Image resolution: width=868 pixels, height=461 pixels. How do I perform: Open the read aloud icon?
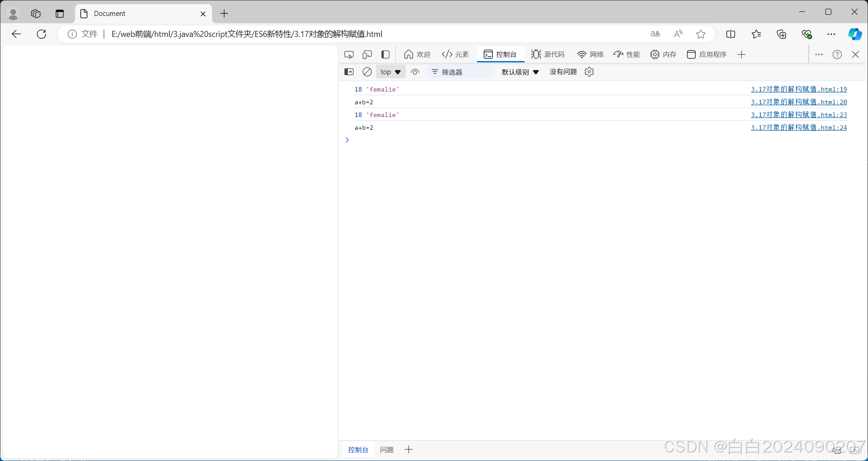(678, 34)
